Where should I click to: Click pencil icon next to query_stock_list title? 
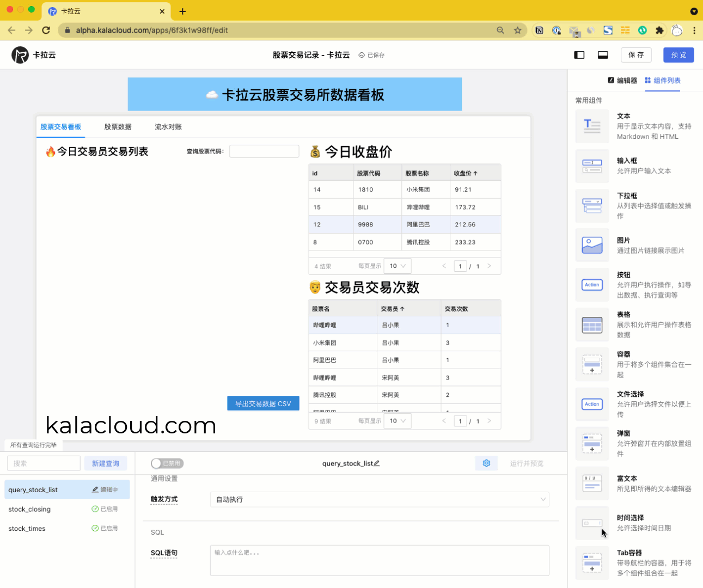point(377,463)
